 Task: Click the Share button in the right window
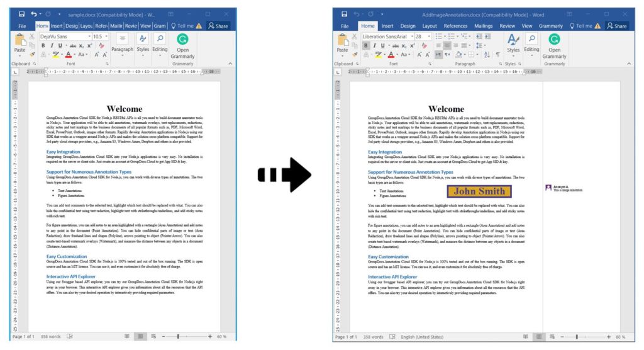pos(616,26)
